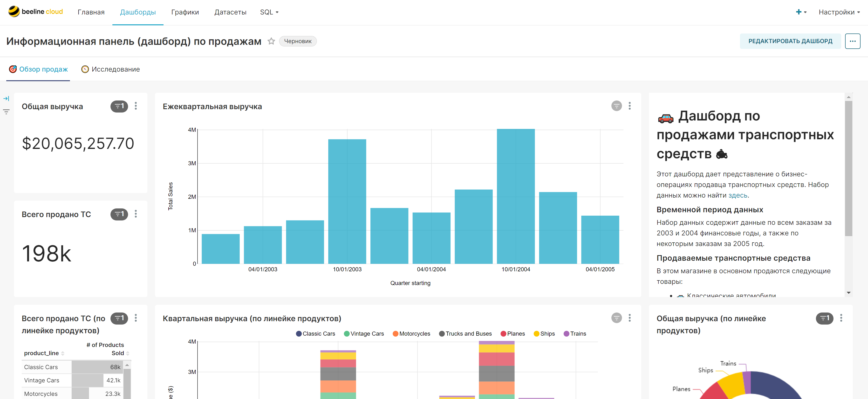The width and height of the screenshot is (868, 399).
Task: Click the Временной период данных heading
Action: point(710,210)
